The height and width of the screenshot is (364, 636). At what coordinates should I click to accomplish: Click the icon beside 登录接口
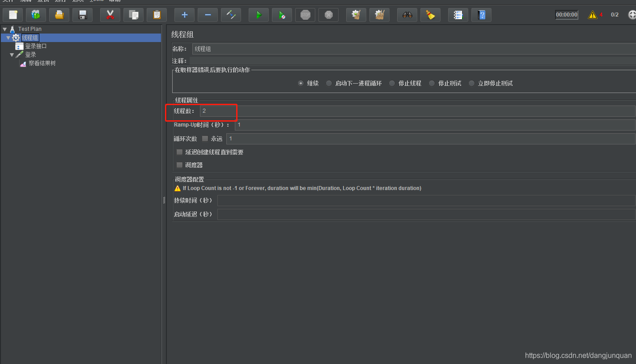click(x=19, y=46)
